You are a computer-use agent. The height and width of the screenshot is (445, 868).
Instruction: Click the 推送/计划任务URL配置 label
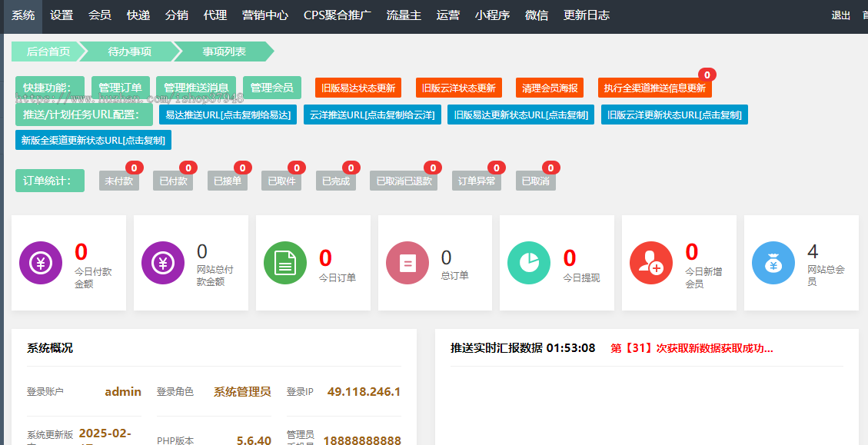[x=84, y=115]
